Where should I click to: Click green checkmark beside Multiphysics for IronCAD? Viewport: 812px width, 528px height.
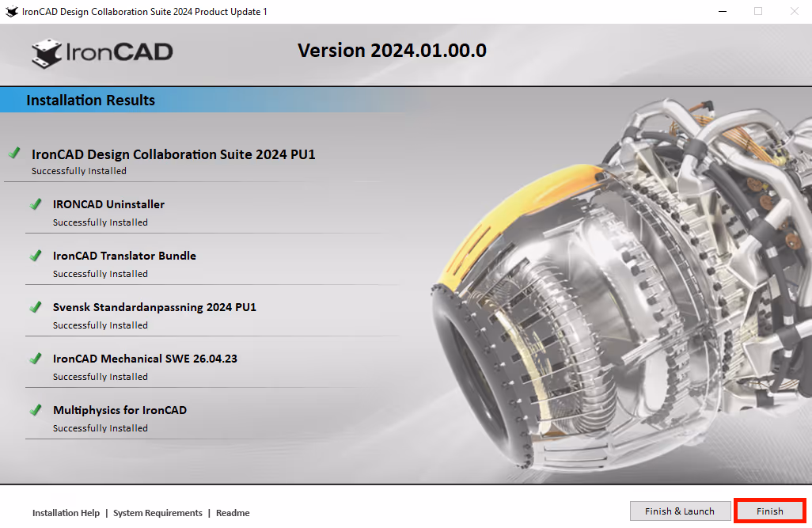click(x=36, y=410)
